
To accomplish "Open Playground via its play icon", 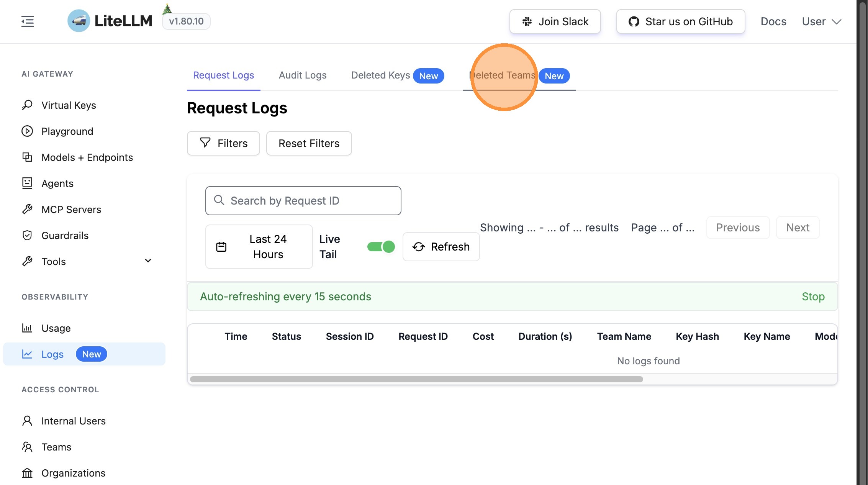I will click(27, 131).
